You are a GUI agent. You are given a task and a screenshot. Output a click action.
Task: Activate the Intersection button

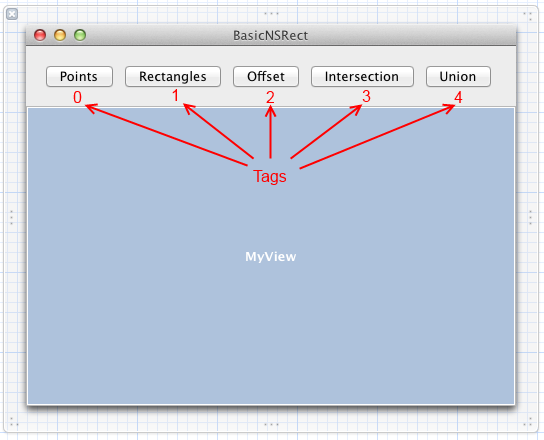362,76
